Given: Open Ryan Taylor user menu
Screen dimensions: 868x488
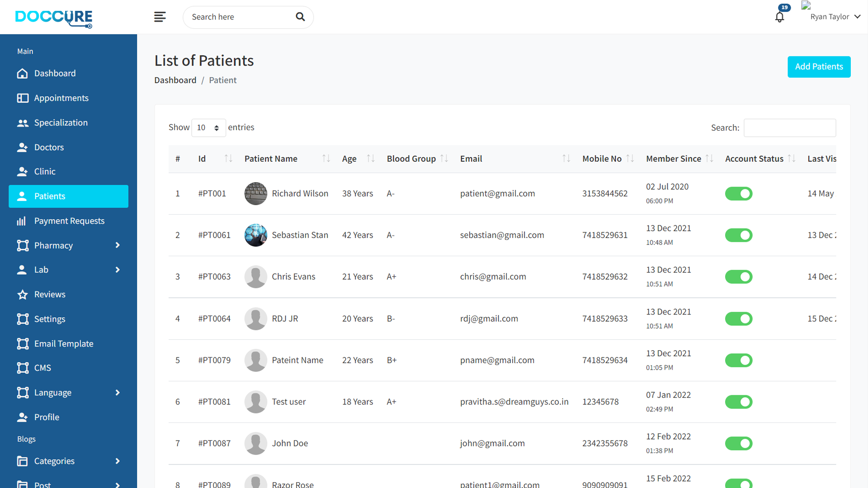Looking at the screenshot, I should [835, 17].
